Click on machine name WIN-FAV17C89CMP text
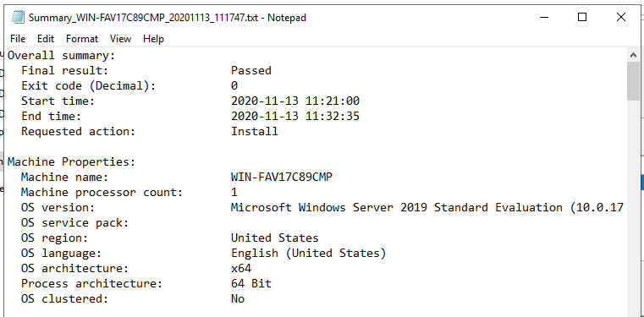 point(282,178)
